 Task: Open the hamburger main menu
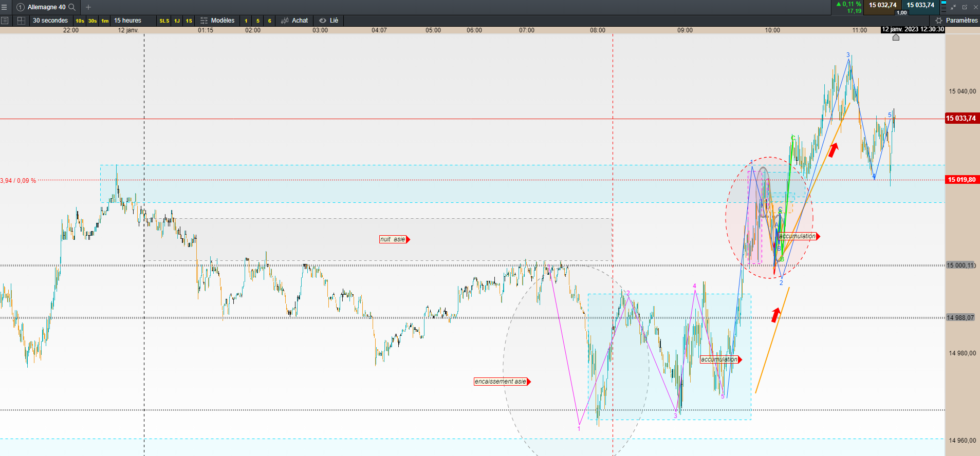4,7
